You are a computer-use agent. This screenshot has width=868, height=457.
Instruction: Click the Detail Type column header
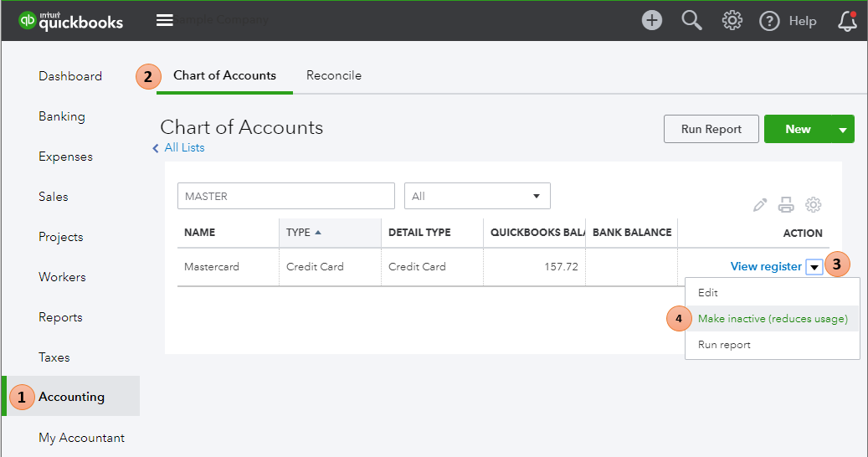coord(419,233)
